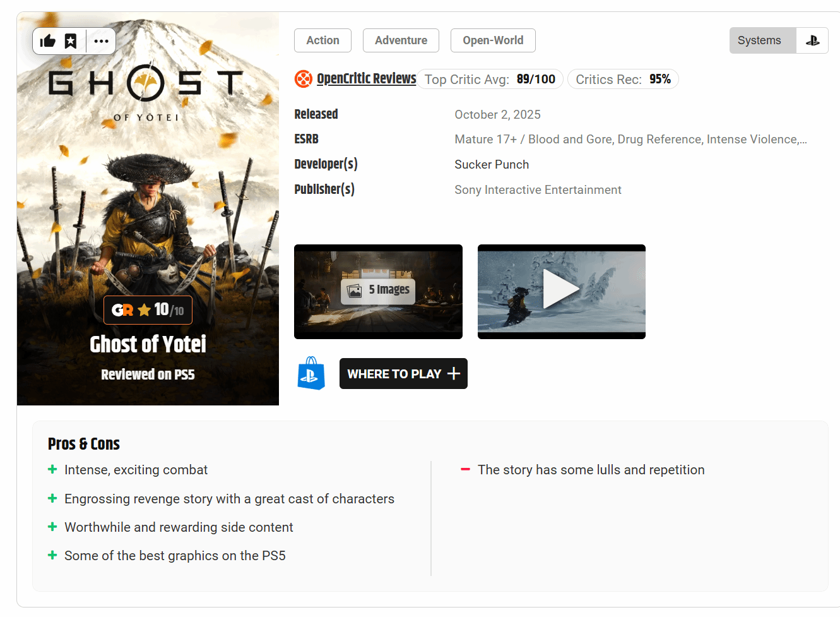Image resolution: width=840 pixels, height=617 pixels.
Task: Click the GR 10/10 review score badge
Action: coord(148,310)
